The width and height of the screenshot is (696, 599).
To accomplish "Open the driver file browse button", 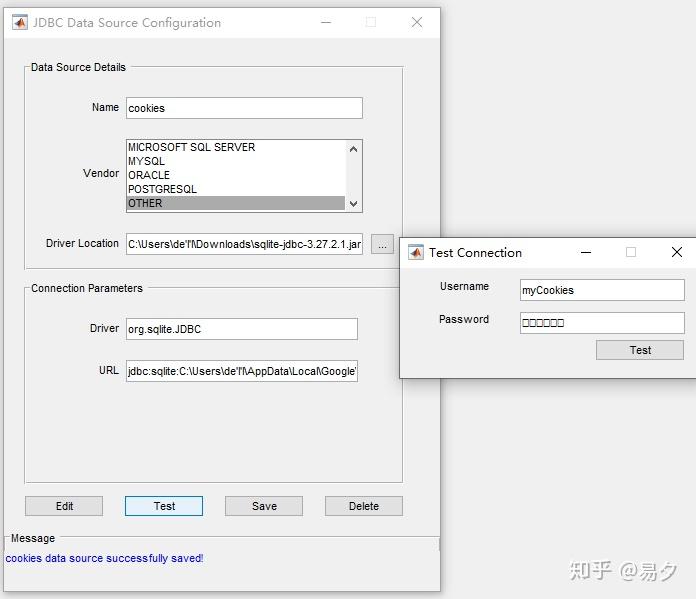I will pyautogui.click(x=382, y=244).
